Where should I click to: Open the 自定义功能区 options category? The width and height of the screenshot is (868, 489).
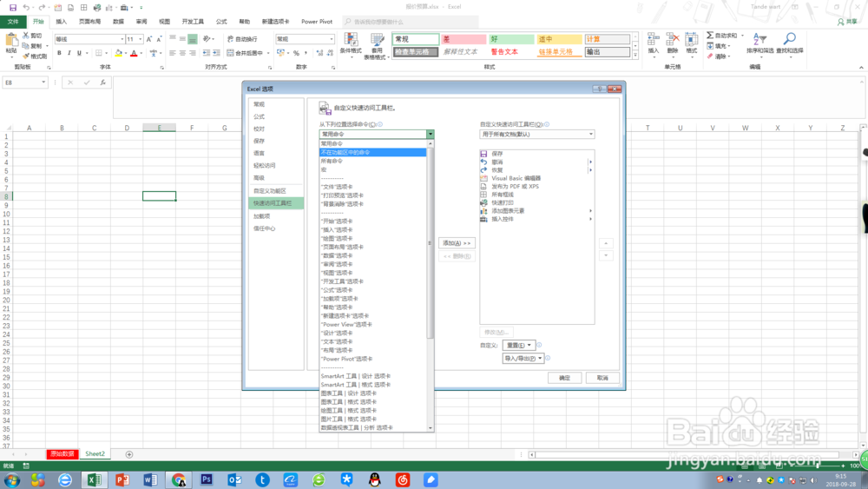pyautogui.click(x=276, y=191)
